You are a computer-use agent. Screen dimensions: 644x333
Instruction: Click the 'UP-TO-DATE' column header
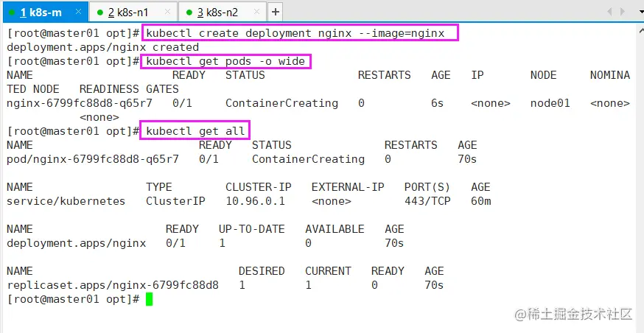(x=252, y=229)
